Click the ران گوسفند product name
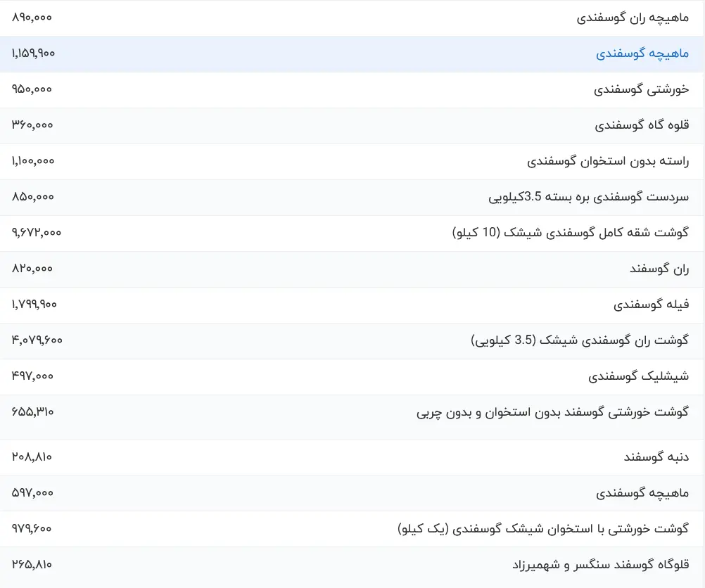The height and width of the screenshot is (588, 705). click(659, 269)
